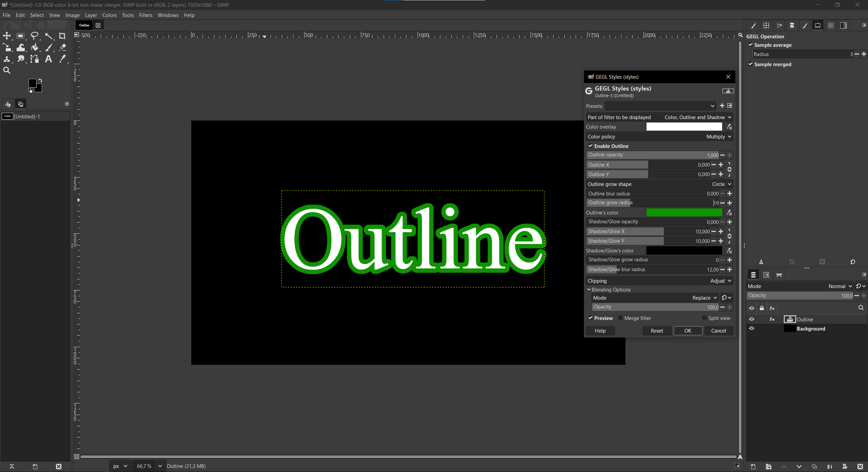Swap foreground and background colors
This screenshot has height=472, width=868.
point(40,80)
